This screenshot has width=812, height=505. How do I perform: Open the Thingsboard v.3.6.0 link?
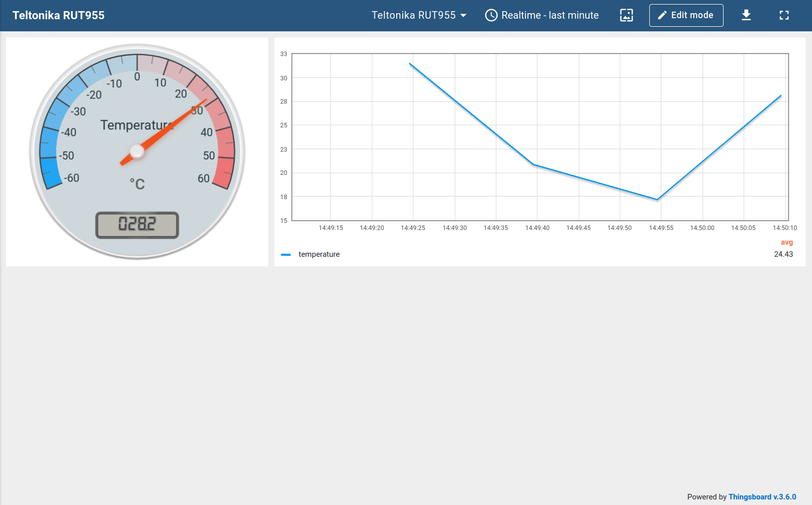pyautogui.click(x=762, y=497)
